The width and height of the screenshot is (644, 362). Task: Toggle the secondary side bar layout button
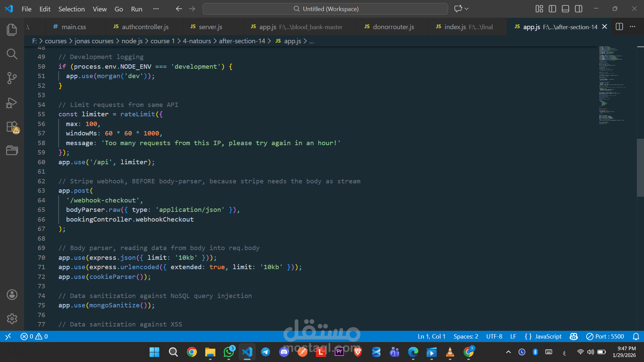coord(578,9)
